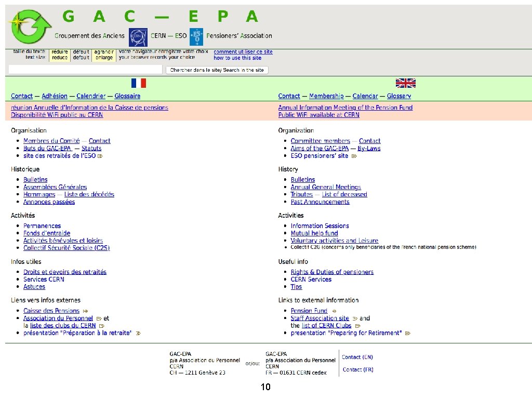Screen dimensions: 532x399
Task: Open 'Annonces passées' link
Action: click(x=49, y=202)
